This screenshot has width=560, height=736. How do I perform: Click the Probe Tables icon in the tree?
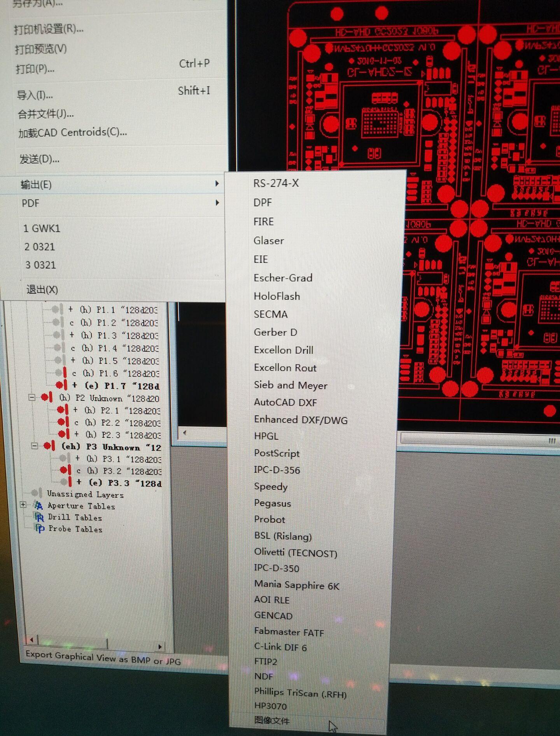coord(40,528)
